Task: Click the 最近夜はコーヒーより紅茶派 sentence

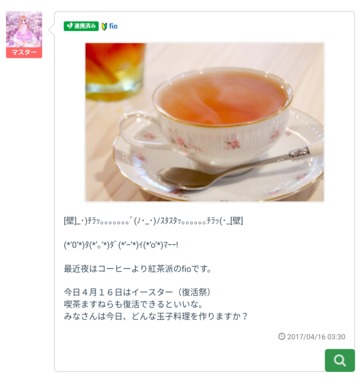Action: [138, 269]
